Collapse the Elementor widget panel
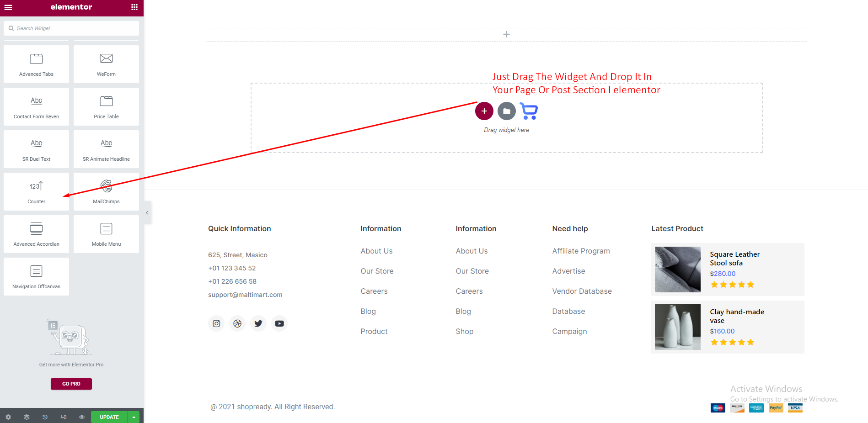Image resolution: width=868 pixels, height=423 pixels. 147,213
